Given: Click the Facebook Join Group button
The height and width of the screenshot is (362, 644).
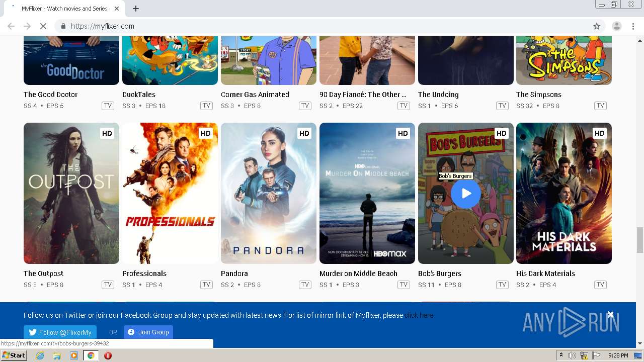Looking at the screenshot, I should tap(148, 332).
